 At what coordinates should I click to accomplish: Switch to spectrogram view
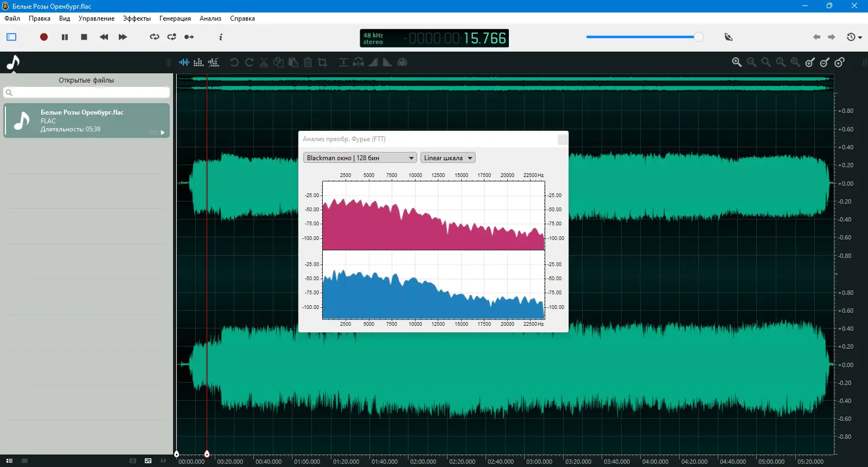coord(199,62)
